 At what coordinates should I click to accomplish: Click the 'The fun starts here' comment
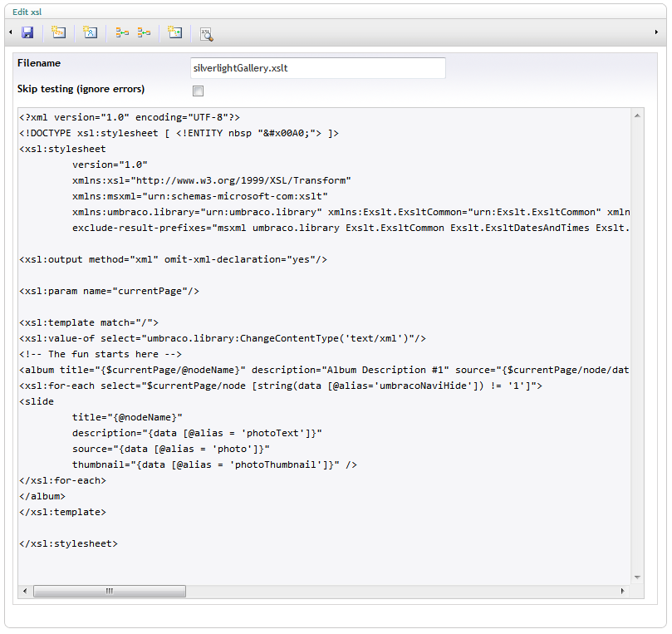point(101,355)
